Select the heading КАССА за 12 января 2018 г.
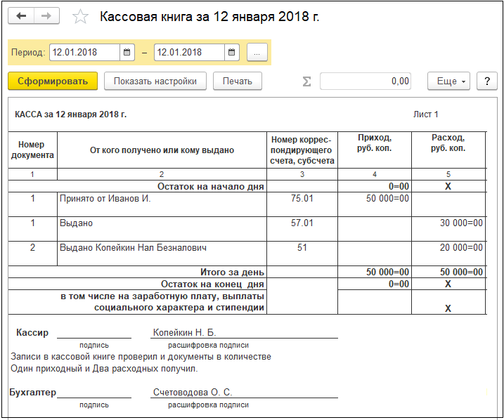The width and height of the screenshot is (504, 420). tap(71, 114)
